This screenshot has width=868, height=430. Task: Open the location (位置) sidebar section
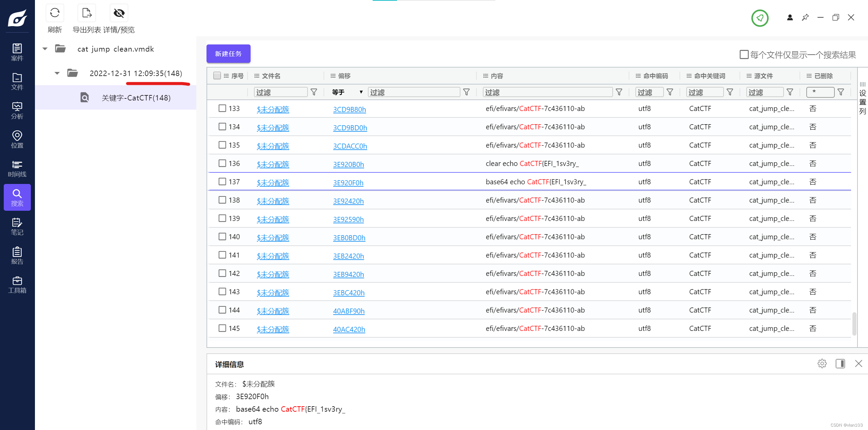tap(17, 139)
